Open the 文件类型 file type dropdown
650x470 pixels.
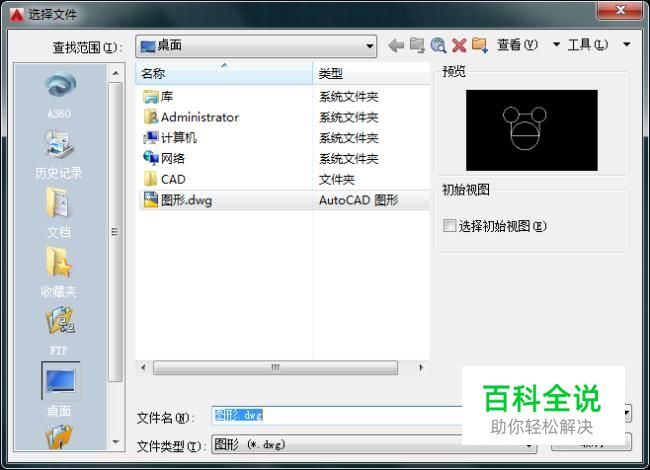374,445
